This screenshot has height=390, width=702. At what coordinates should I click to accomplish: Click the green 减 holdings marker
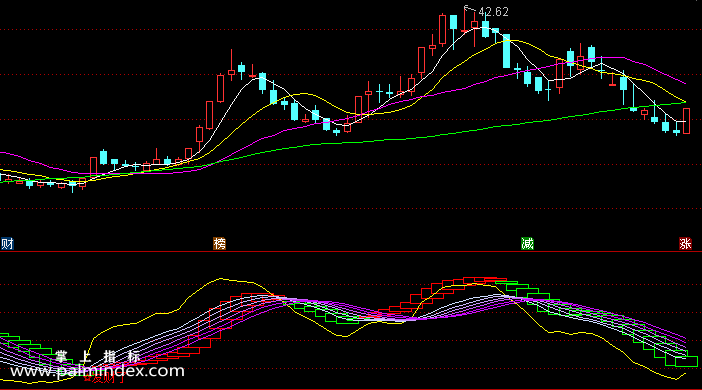coord(527,244)
